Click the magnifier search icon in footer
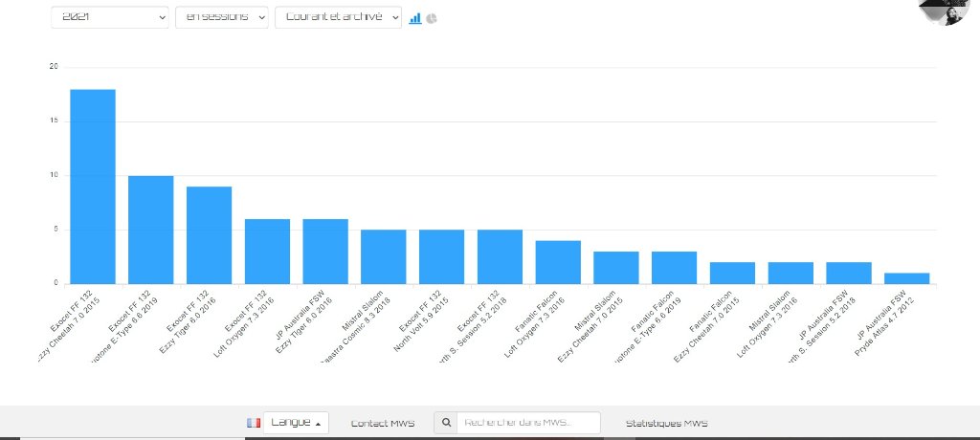The width and height of the screenshot is (980, 440). (446, 423)
